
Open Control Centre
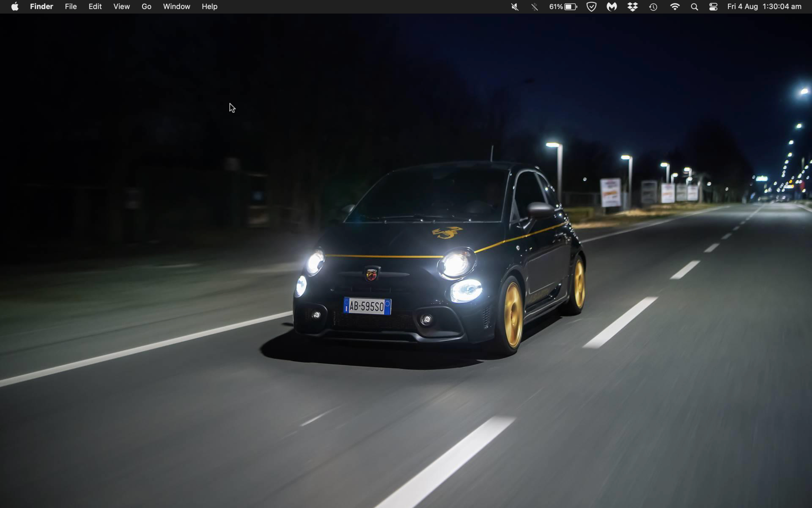(x=713, y=7)
